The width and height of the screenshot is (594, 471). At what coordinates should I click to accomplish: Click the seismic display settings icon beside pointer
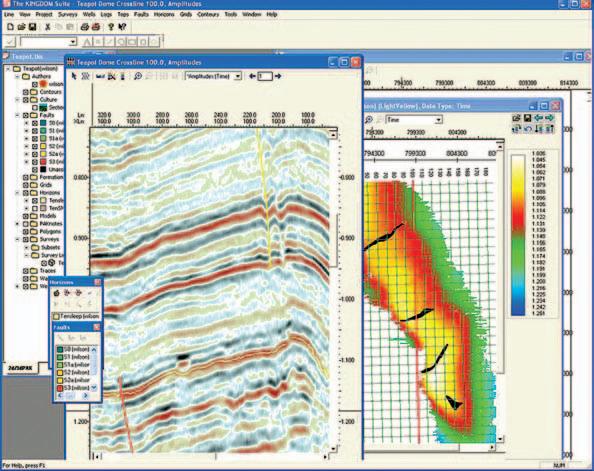tap(86, 76)
